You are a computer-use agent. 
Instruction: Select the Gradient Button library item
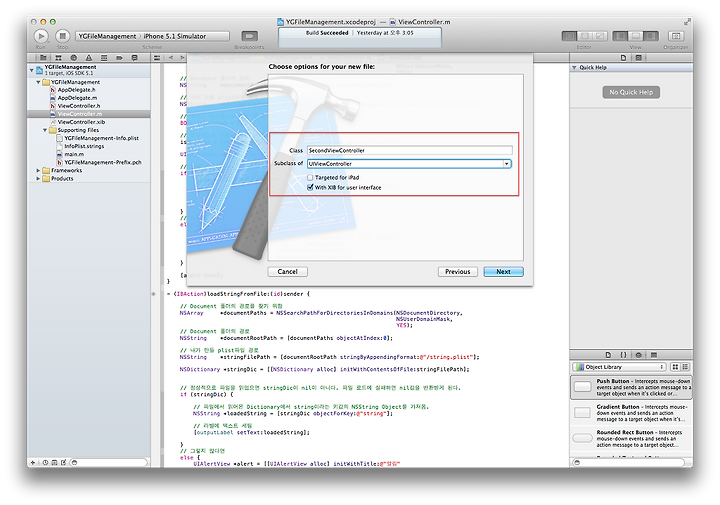[631, 413]
